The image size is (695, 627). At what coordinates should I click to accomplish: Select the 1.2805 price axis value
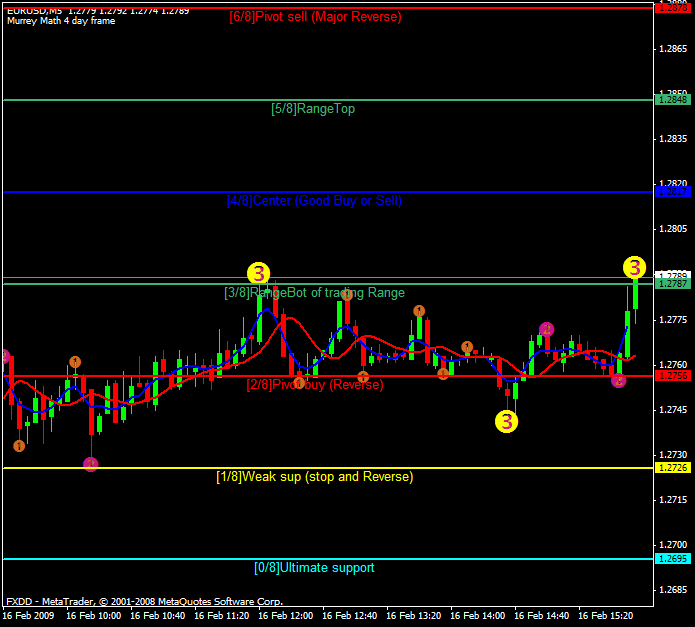673,229
